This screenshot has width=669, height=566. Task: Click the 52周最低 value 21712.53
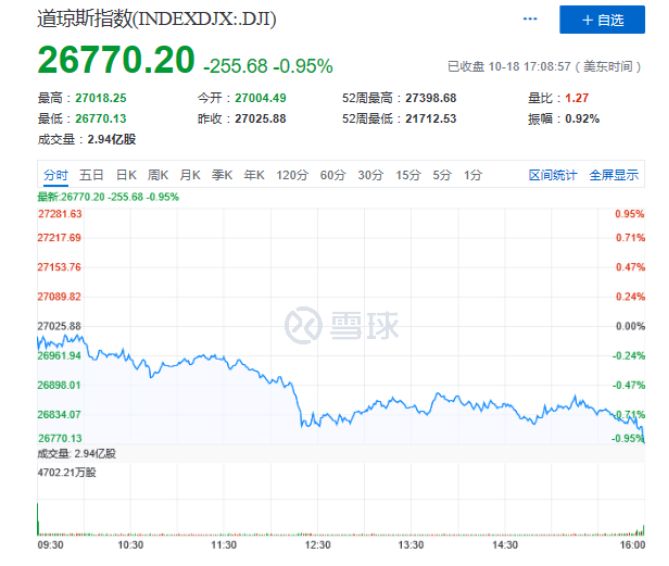[431, 119]
